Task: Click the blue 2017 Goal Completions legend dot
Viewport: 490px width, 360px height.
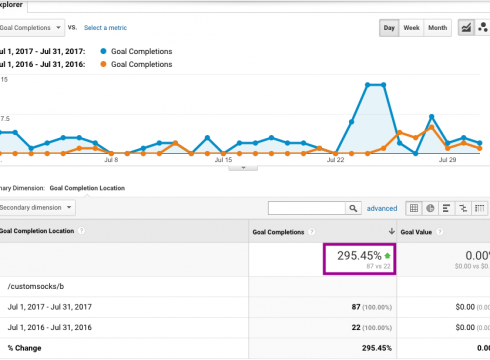Action: point(103,51)
